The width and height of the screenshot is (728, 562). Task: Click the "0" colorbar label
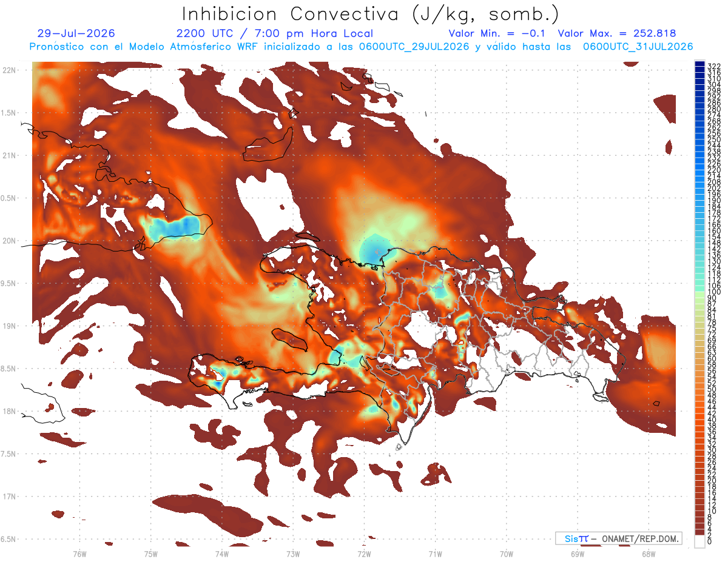click(710, 541)
